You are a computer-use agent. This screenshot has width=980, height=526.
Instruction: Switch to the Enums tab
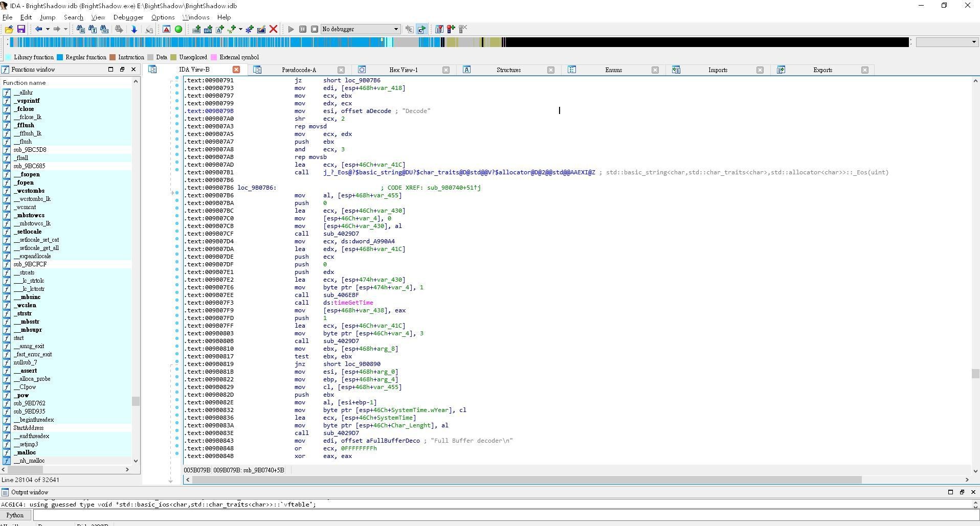pyautogui.click(x=613, y=70)
